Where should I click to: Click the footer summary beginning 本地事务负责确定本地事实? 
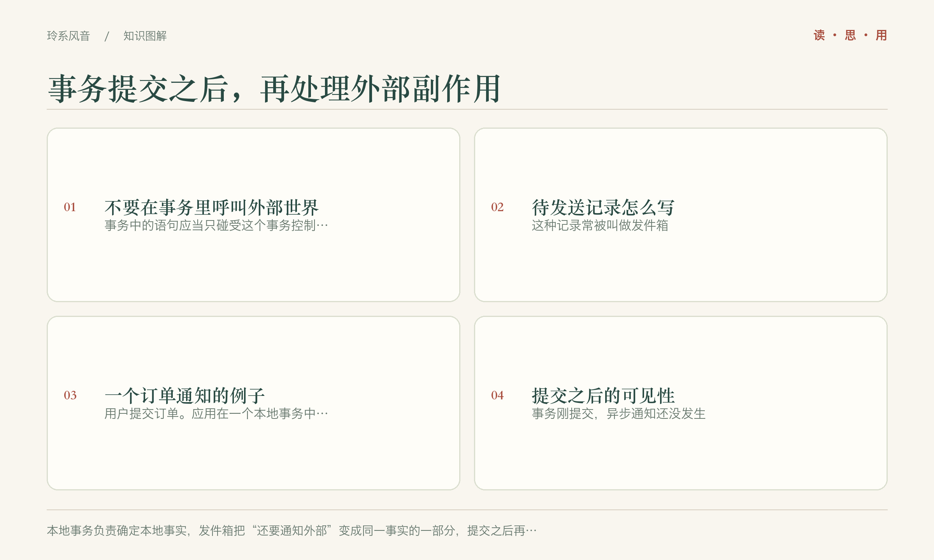[x=292, y=530]
